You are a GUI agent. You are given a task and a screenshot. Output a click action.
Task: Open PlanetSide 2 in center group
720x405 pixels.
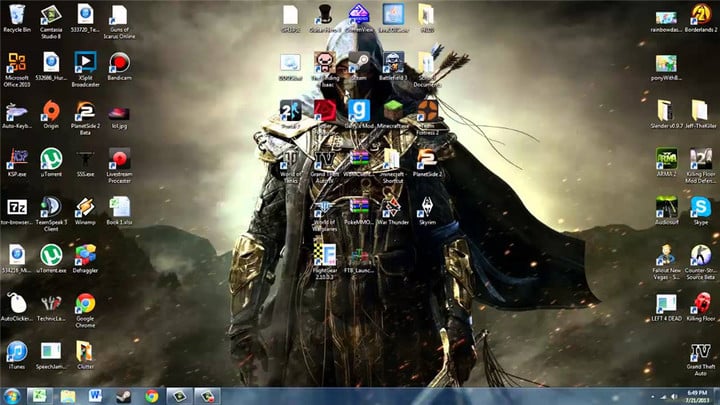tap(427, 163)
